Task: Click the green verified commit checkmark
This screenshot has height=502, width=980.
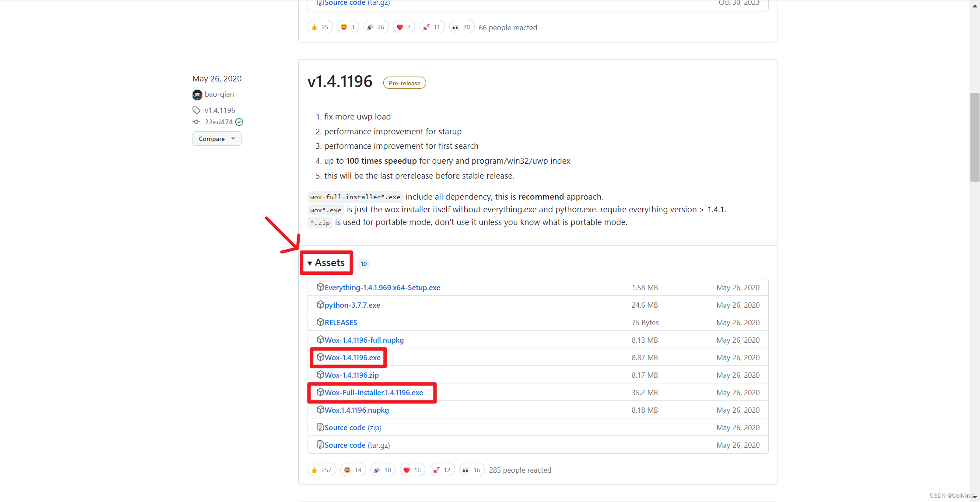Action: 239,122
